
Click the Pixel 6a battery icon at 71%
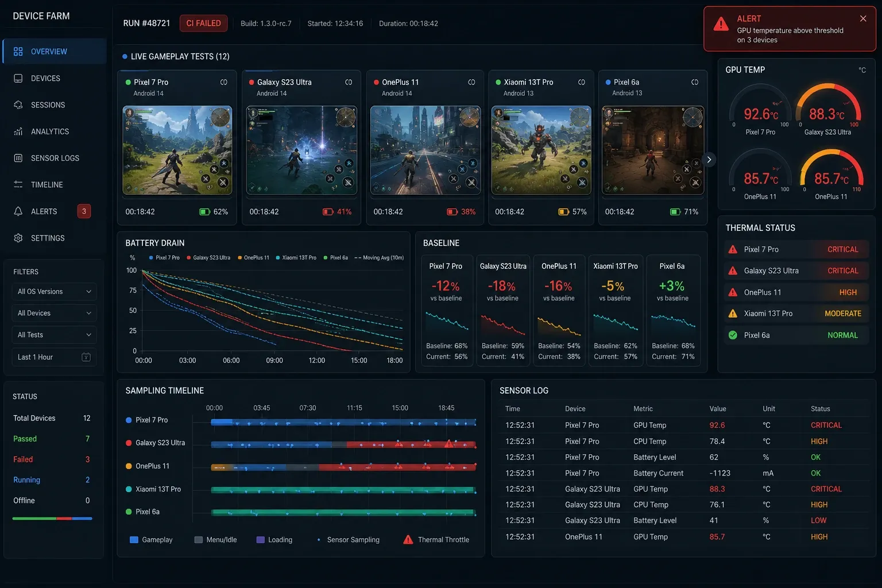click(x=675, y=212)
